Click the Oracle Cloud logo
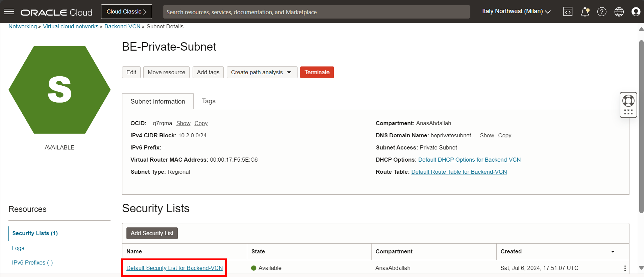Screen dimensions: 644x277 [x=56, y=12]
